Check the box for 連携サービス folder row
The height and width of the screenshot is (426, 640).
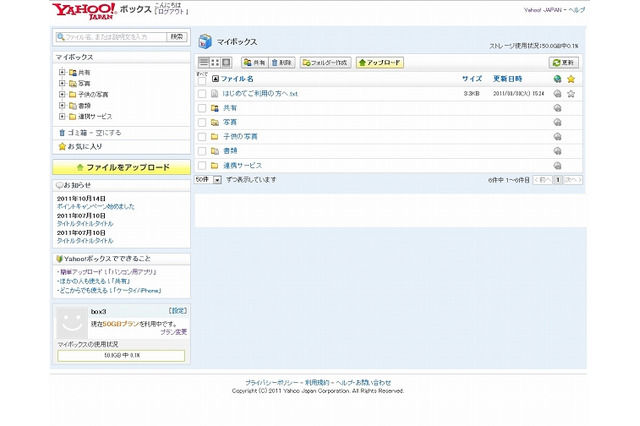[202, 166]
